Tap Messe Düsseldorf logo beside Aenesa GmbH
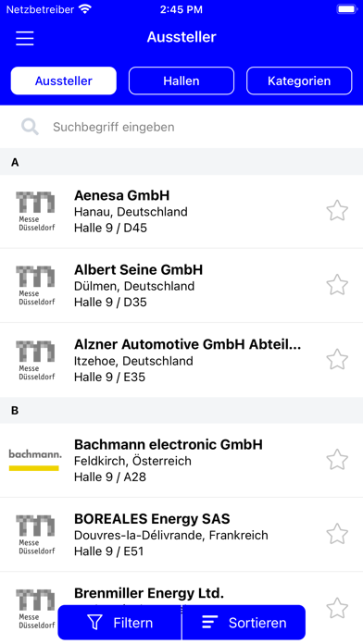The height and width of the screenshot is (644, 363). (36, 211)
